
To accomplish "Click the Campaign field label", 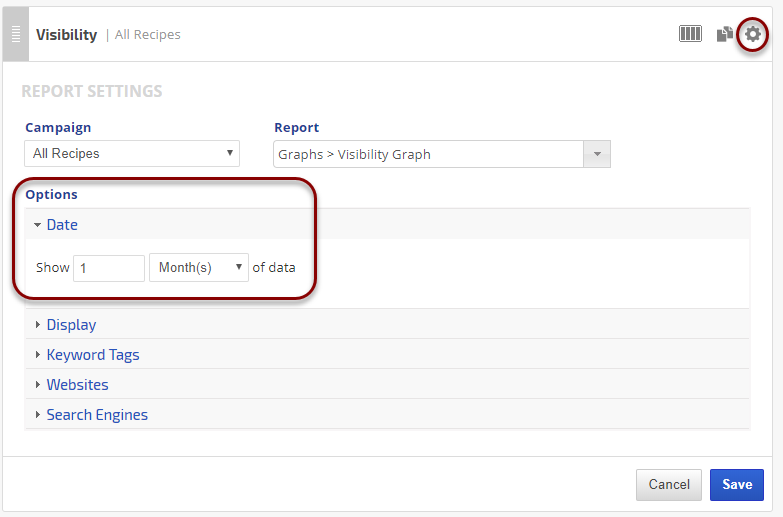I will coord(58,128).
